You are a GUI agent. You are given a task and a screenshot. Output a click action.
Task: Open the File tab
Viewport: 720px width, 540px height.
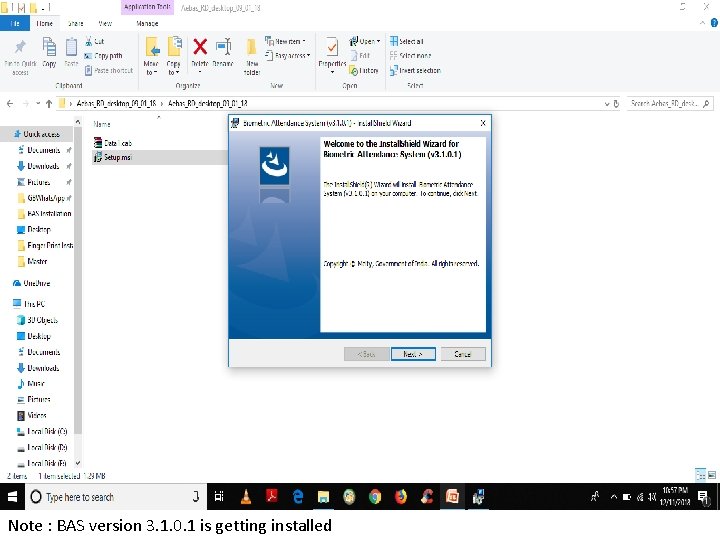click(x=15, y=23)
